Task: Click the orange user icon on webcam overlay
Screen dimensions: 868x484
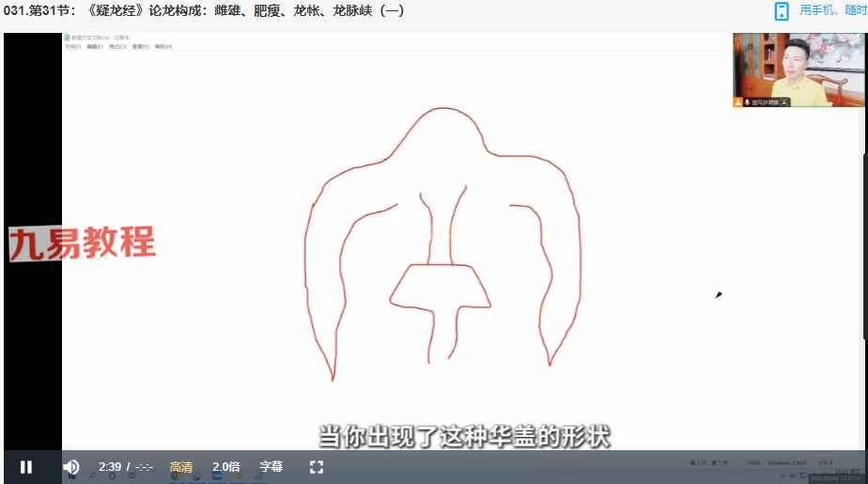Action: pos(738,101)
